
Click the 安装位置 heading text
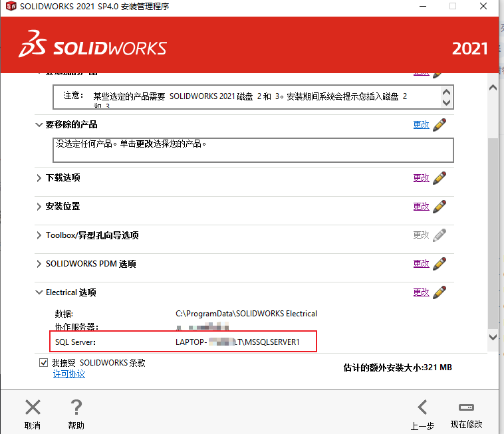pyautogui.click(x=63, y=206)
